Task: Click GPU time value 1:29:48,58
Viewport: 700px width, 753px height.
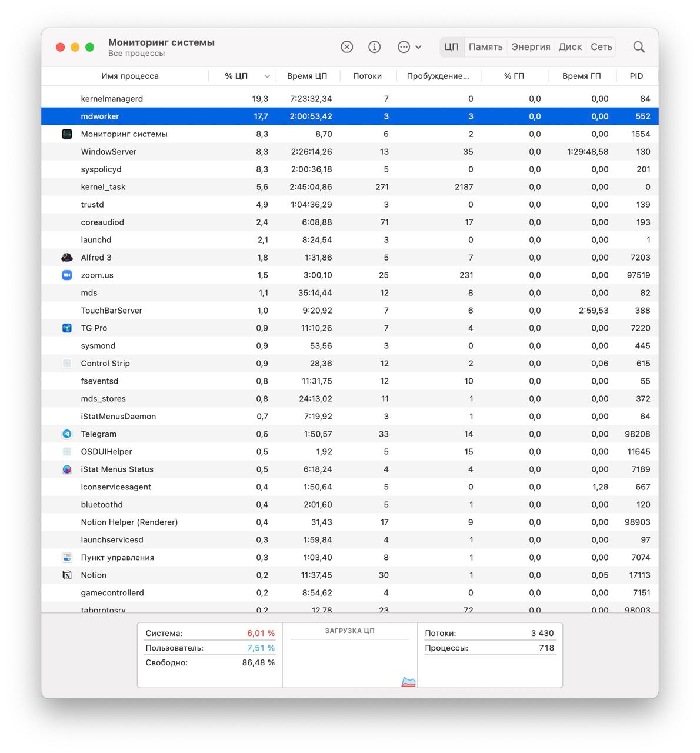Action: coord(588,152)
